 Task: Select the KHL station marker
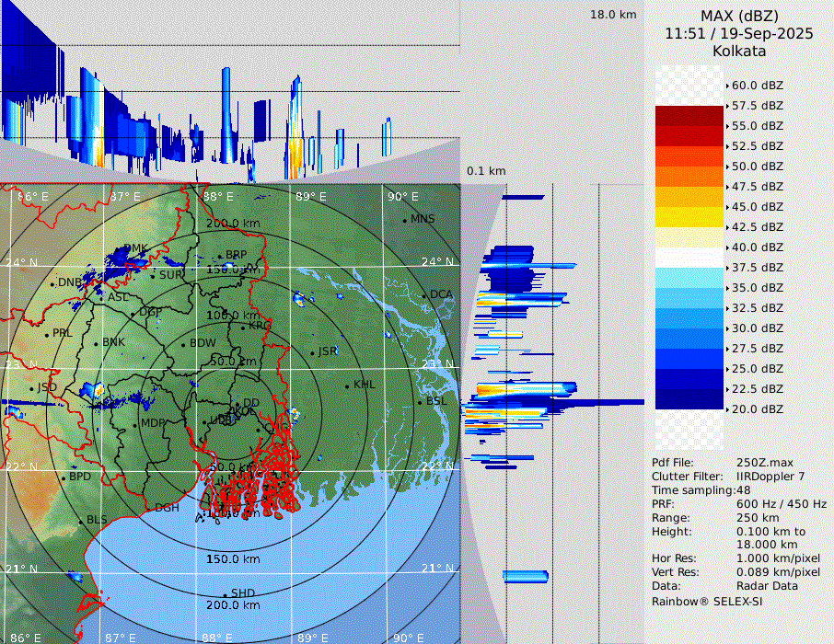click(348, 385)
